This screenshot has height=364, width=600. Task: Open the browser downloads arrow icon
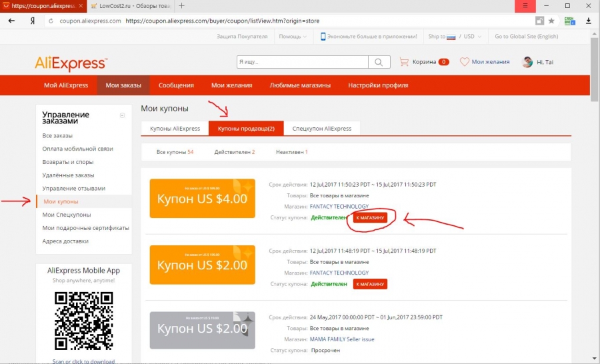pos(589,21)
